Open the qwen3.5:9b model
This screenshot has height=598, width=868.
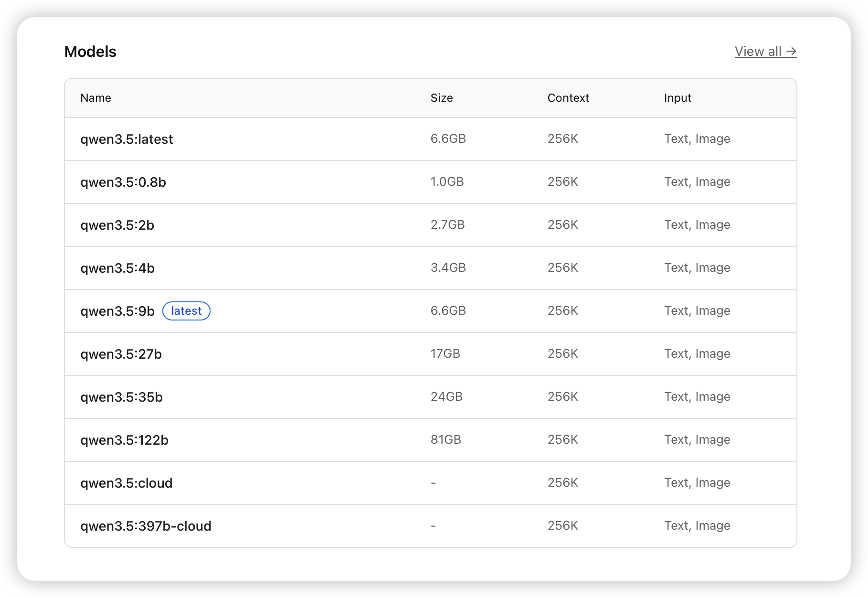(x=117, y=311)
